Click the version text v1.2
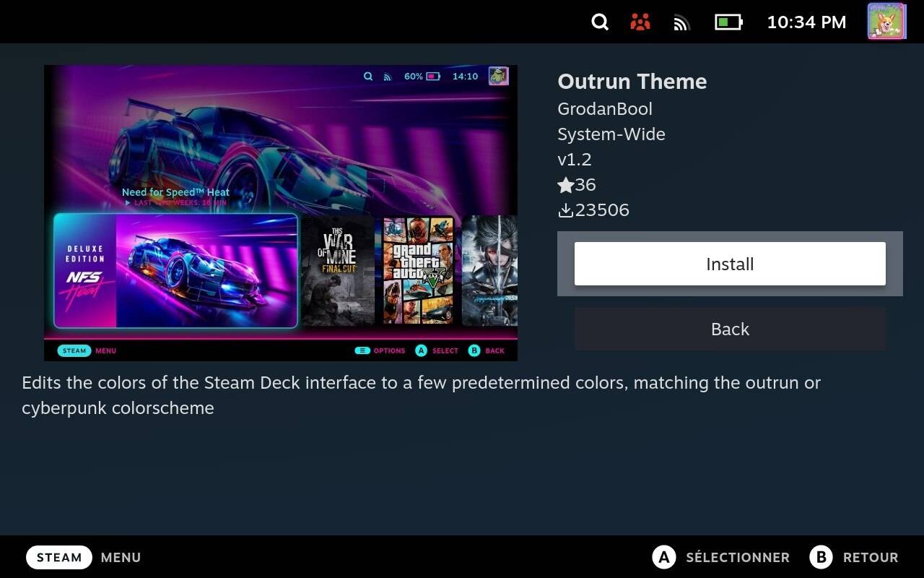Image resolution: width=924 pixels, height=578 pixels. [x=575, y=160]
